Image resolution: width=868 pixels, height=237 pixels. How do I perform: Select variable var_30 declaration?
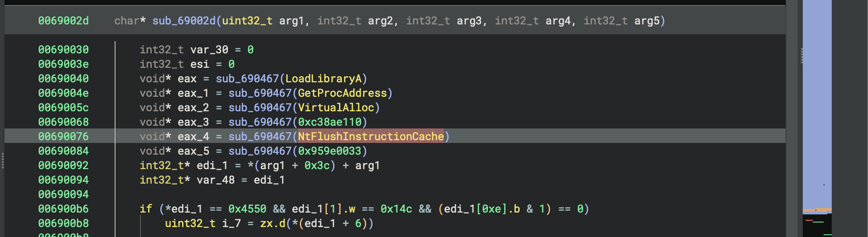pyautogui.click(x=209, y=50)
